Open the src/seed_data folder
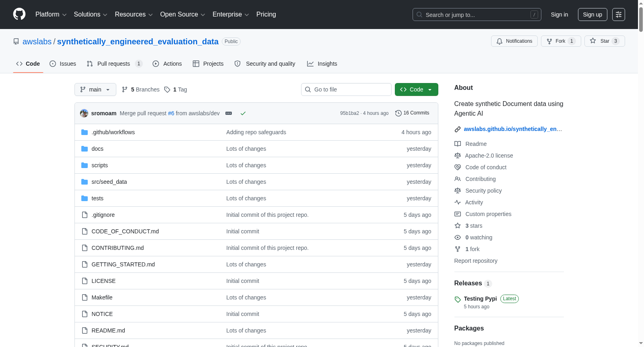 tap(109, 182)
